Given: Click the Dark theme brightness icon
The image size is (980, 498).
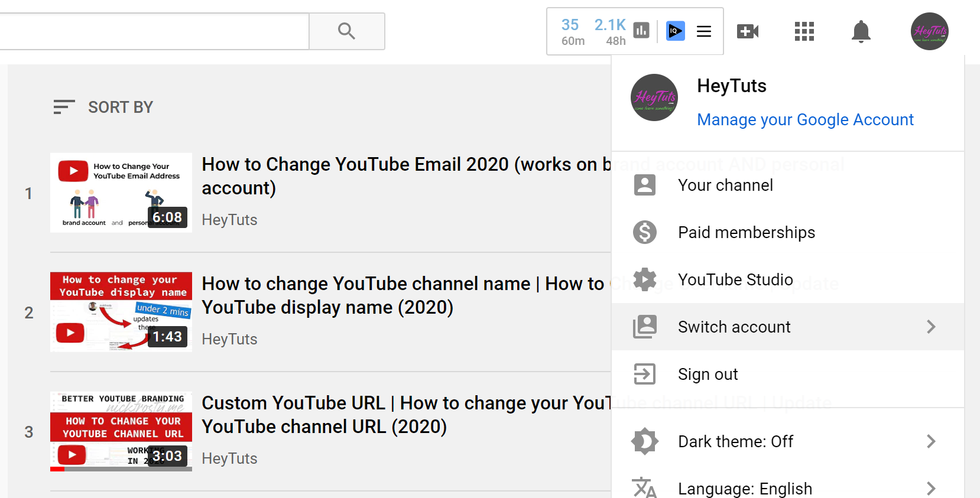Looking at the screenshot, I should (x=645, y=441).
